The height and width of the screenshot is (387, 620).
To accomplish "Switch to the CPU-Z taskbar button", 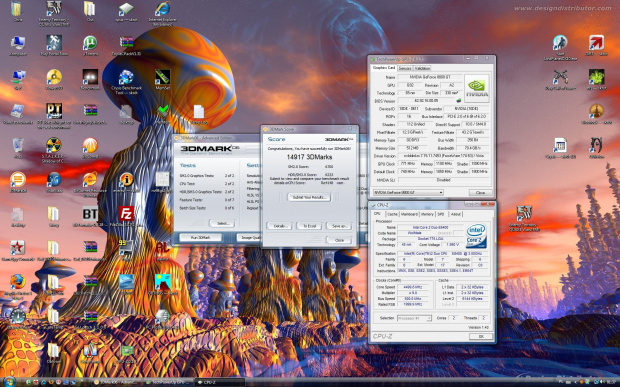I will click(x=219, y=382).
